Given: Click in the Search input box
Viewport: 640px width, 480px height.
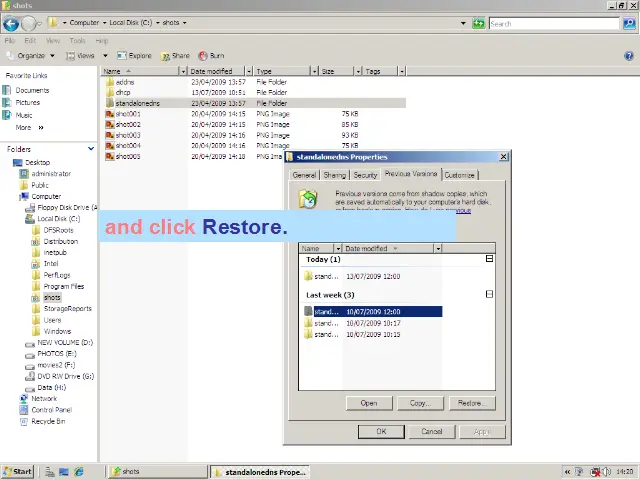Looking at the screenshot, I should [550, 23].
